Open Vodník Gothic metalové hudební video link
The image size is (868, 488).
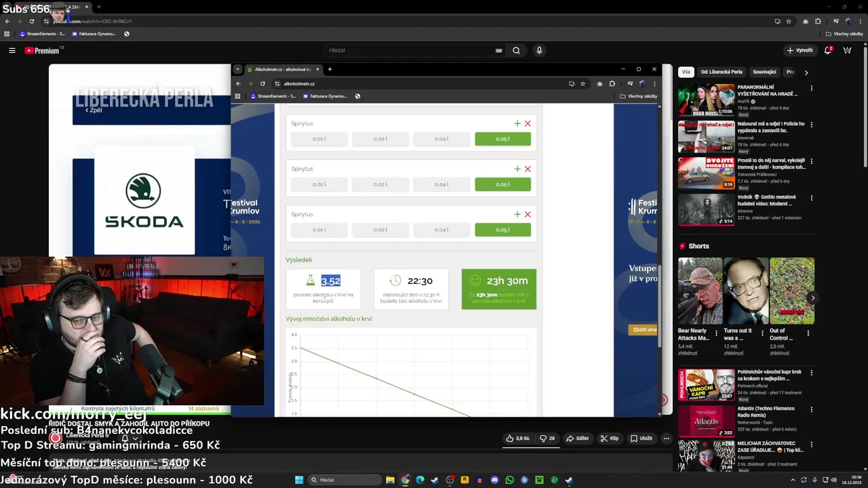[767, 201]
